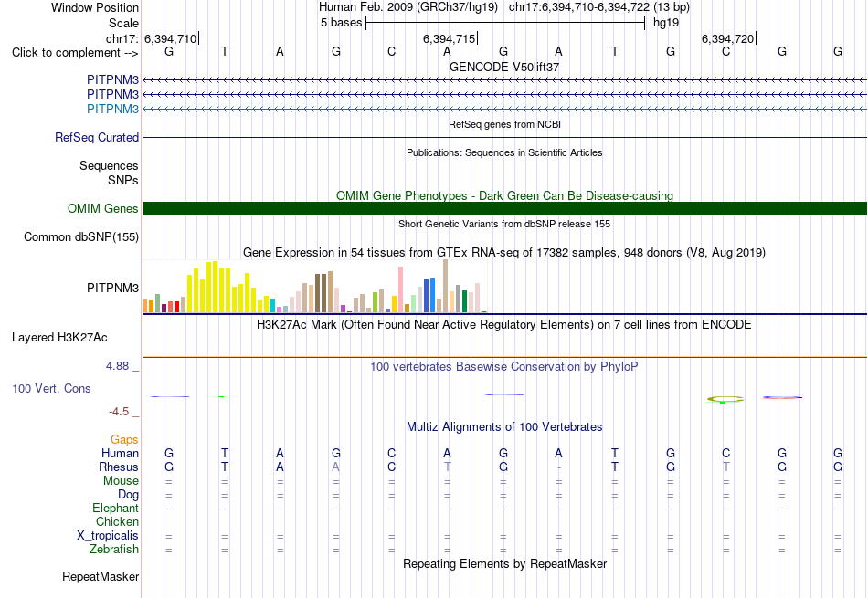Click the 100 Vert. Cons track label
This screenshot has width=868, height=598.
pyautogui.click(x=51, y=388)
